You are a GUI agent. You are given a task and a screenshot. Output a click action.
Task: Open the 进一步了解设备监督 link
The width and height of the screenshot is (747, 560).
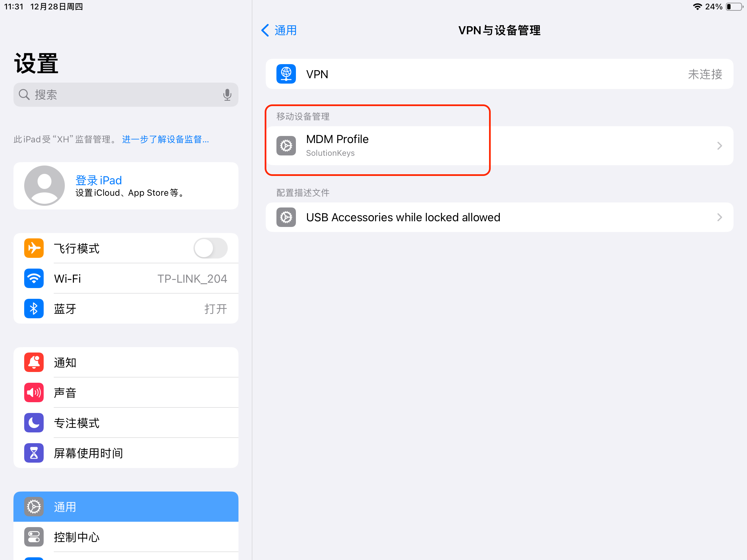coord(166,139)
